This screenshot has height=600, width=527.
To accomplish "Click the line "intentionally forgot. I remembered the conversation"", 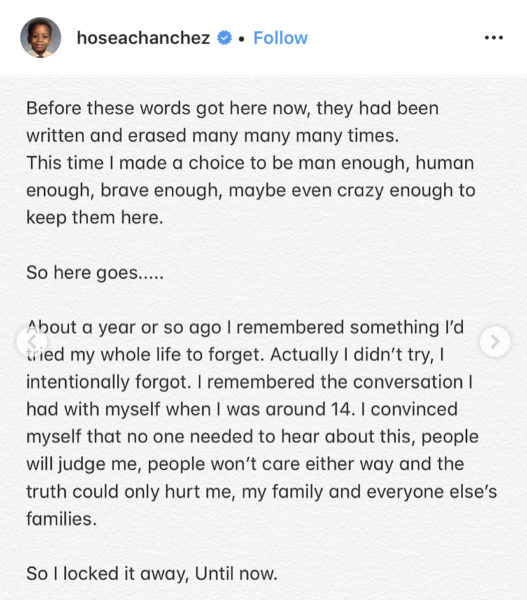I will tap(250, 382).
